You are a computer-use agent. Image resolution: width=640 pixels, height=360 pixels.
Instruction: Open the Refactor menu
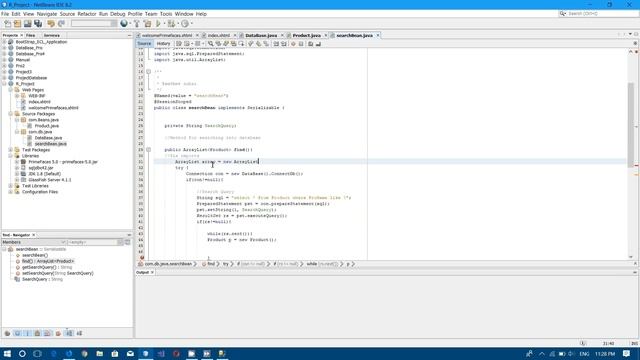click(87, 14)
